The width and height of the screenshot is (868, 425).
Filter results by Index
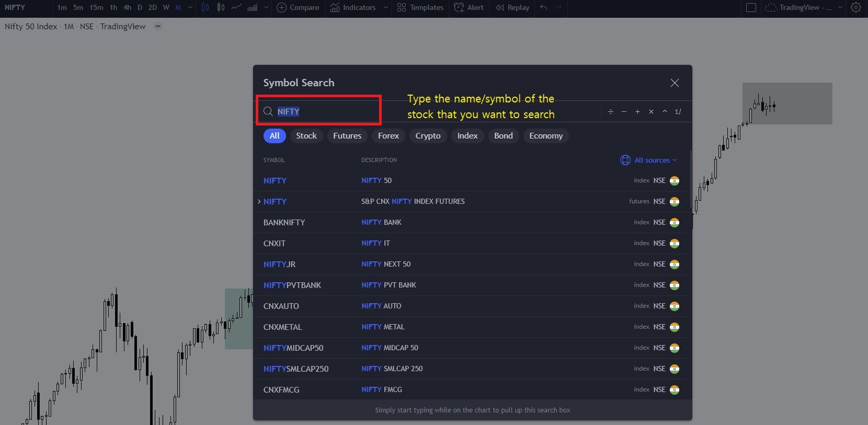click(x=467, y=136)
